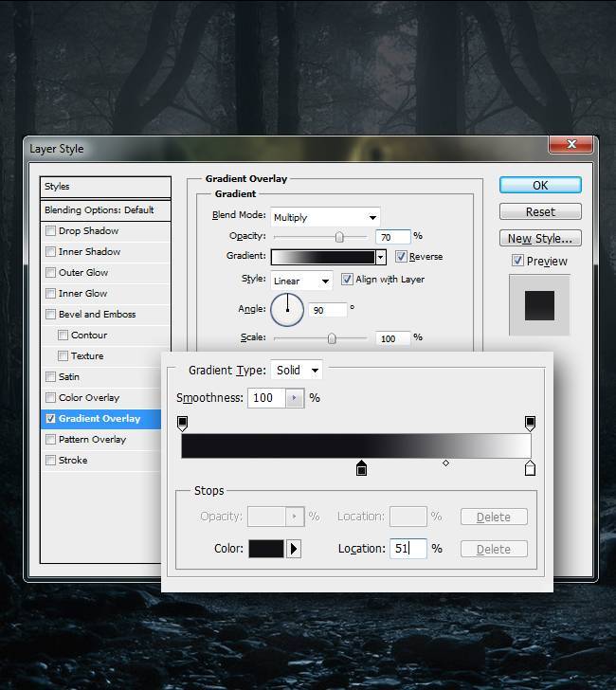Click the New Style button
Screen dimensions: 616x690
pos(540,239)
